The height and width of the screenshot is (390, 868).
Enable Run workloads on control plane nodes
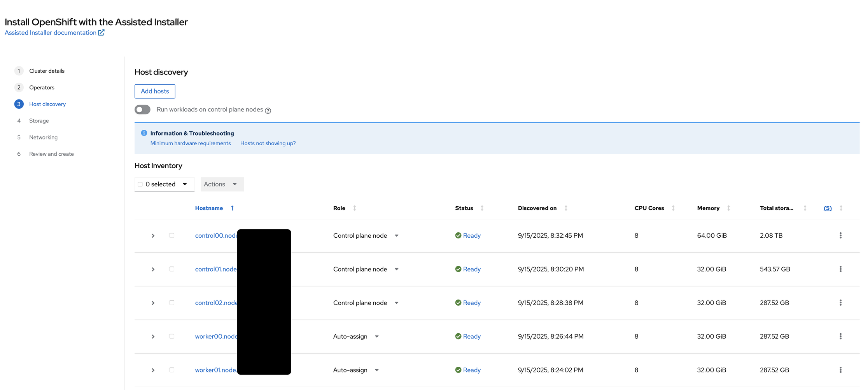tap(143, 110)
